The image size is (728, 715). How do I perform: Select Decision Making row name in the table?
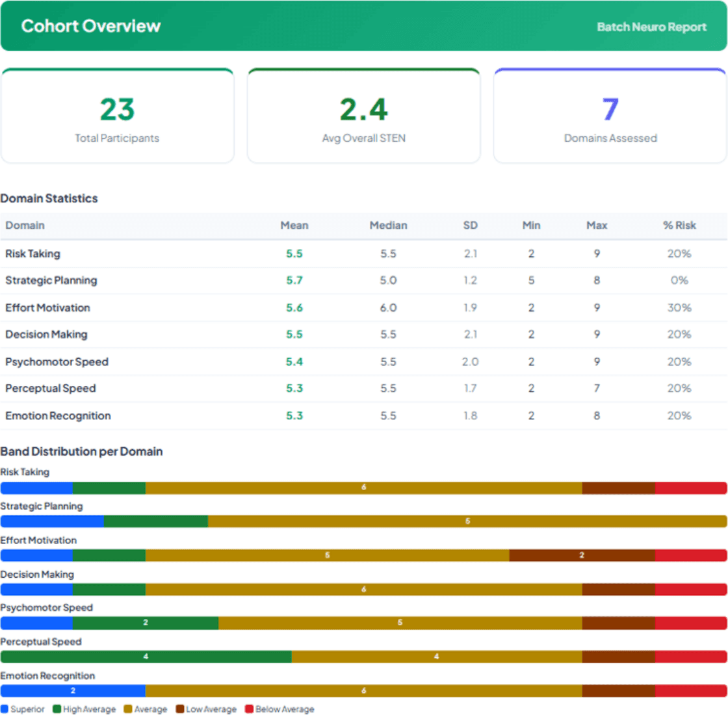(x=46, y=334)
